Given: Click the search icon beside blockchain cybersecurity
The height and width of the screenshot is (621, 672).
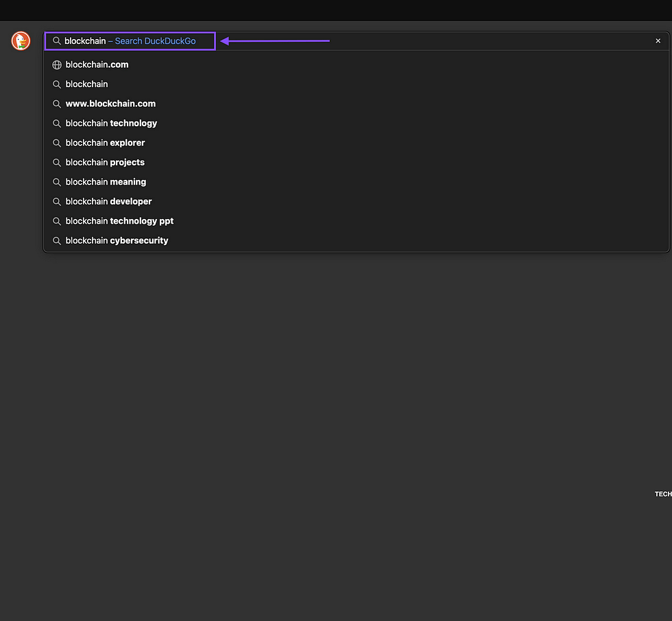Looking at the screenshot, I should pos(57,241).
